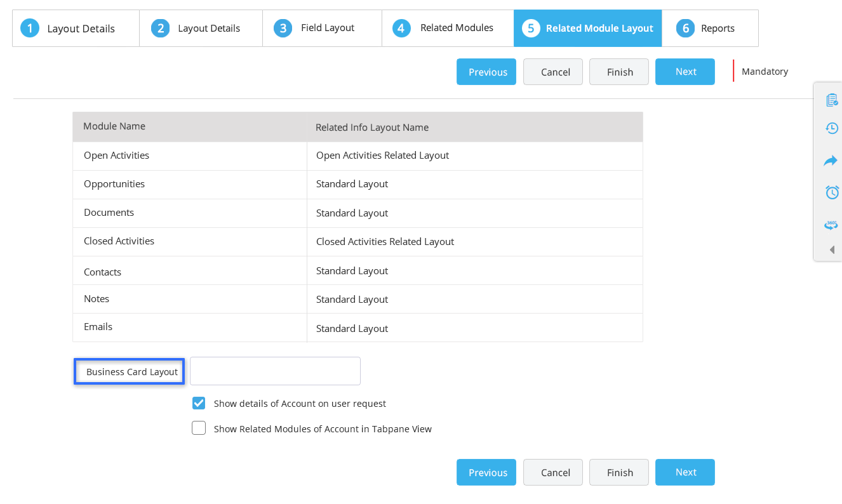Enable Show Related Modules of Account in Tabpane View
842x504 pixels.
coord(199,428)
